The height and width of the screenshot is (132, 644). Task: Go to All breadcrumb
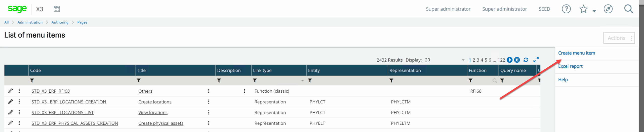(7, 22)
